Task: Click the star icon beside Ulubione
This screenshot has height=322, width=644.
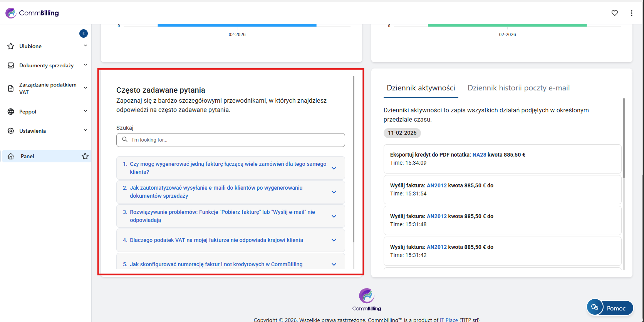Action: [11, 46]
